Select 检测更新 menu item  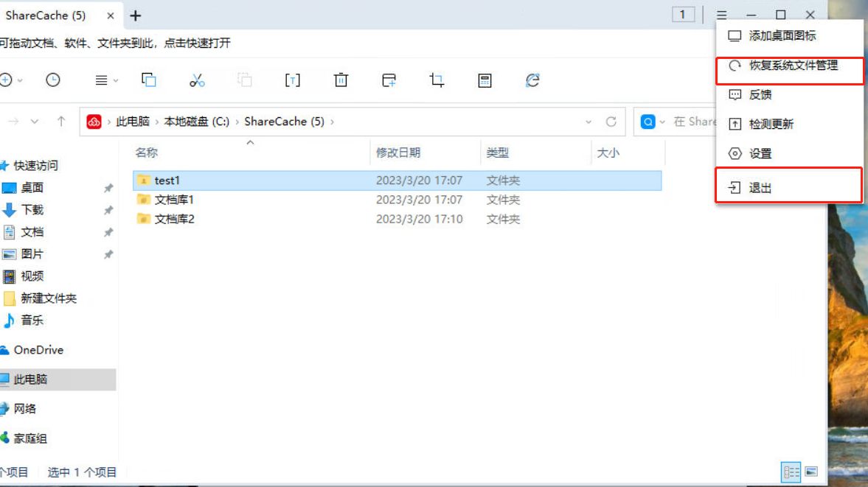pos(789,124)
